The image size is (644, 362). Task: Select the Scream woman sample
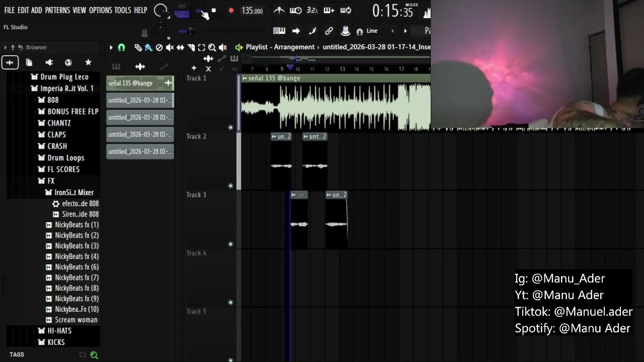(x=71, y=320)
